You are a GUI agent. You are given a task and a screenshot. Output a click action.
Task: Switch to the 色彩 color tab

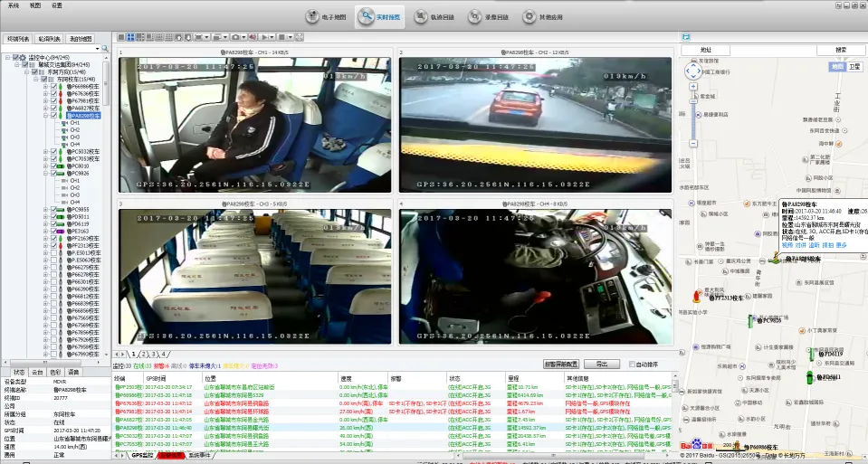coord(55,373)
